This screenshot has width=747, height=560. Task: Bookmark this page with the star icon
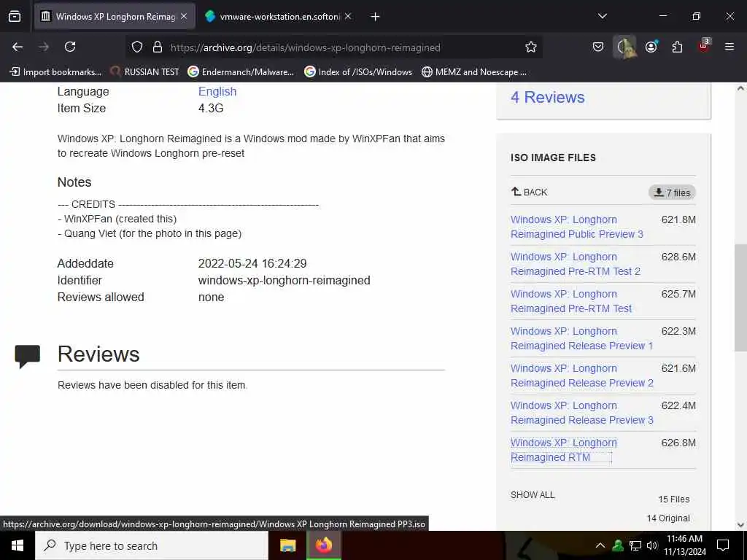[531, 47]
